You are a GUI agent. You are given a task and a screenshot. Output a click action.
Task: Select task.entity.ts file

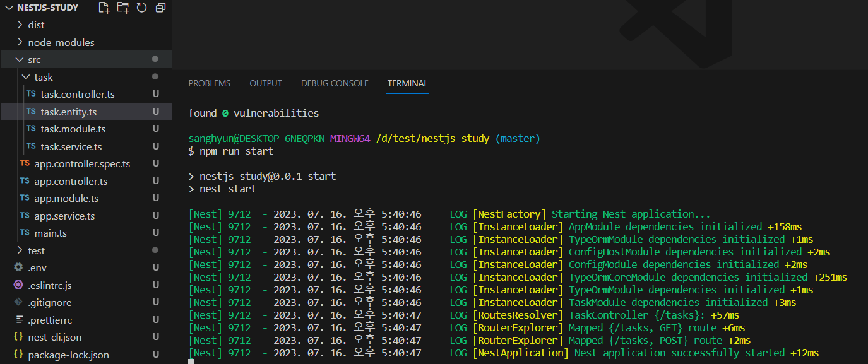tap(69, 112)
